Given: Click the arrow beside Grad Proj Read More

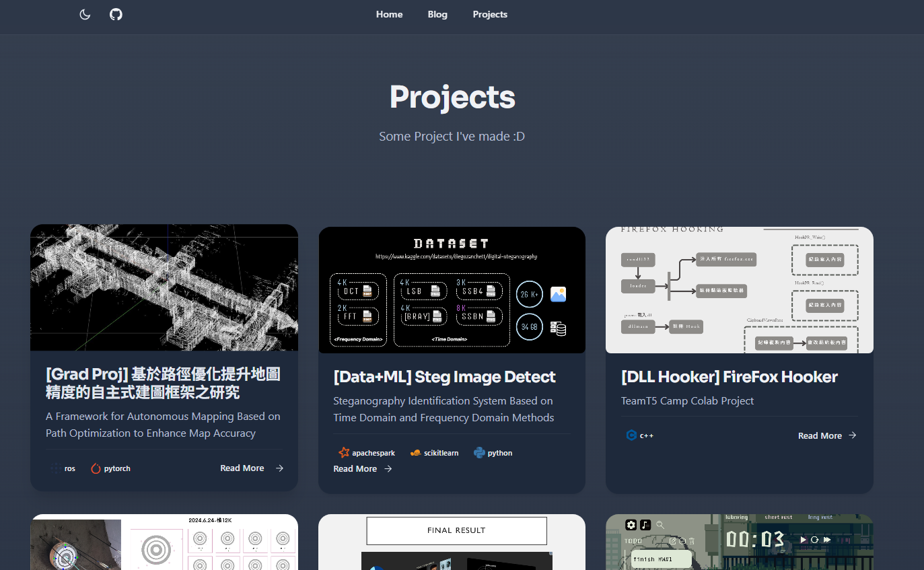Looking at the screenshot, I should [x=279, y=468].
